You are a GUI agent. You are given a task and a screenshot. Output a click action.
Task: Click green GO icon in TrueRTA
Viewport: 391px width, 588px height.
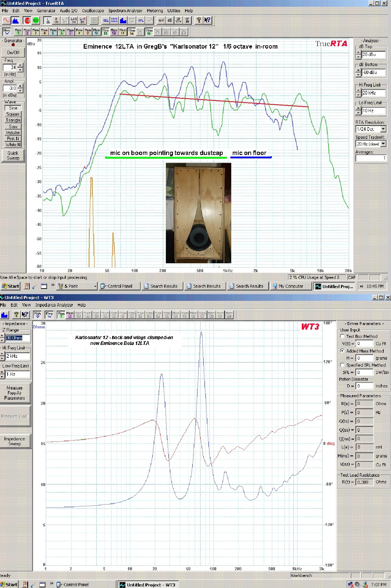point(36,20)
